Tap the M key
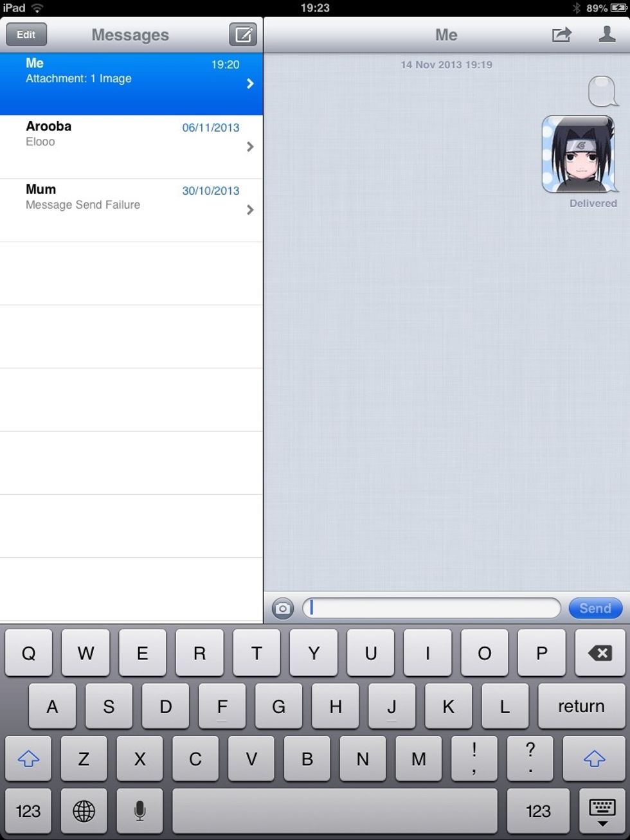Viewport: 630px width, 840px height. pos(419,759)
